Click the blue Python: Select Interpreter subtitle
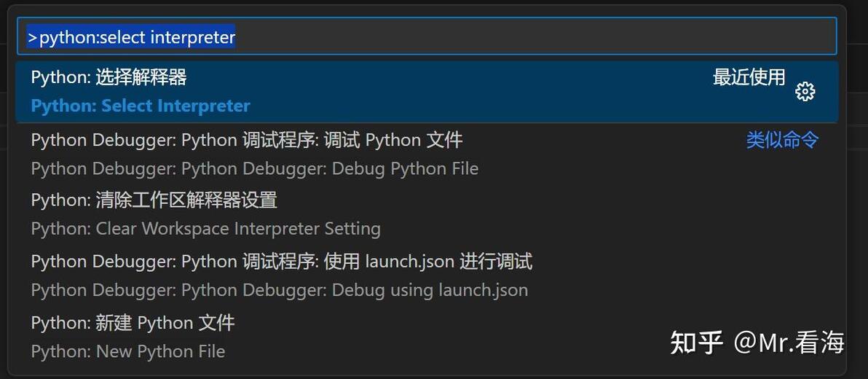Viewport: 868px width, 379px height. click(x=141, y=106)
